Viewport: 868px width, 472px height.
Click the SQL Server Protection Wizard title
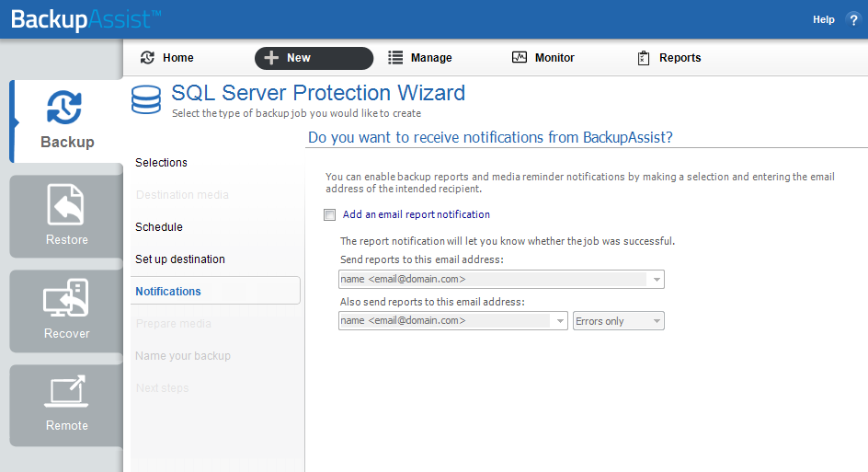coord(318,93)
